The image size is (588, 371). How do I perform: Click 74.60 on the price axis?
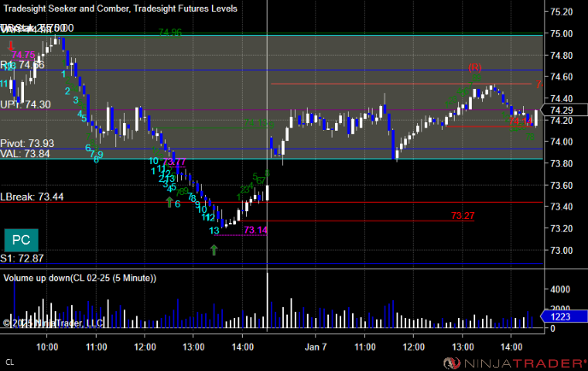562,77
